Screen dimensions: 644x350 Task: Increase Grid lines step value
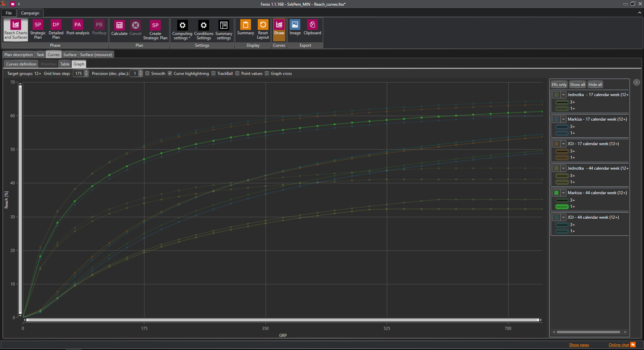point(86,72)
